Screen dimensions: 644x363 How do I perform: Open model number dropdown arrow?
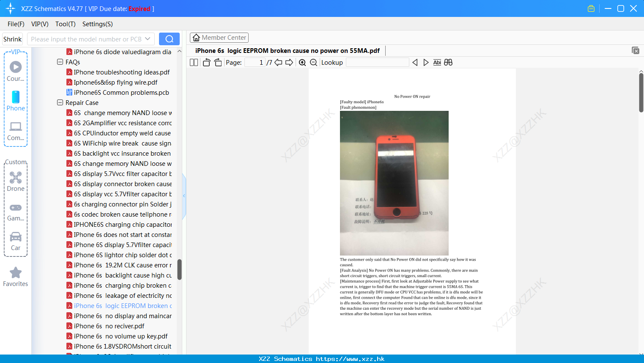point(148,39)
